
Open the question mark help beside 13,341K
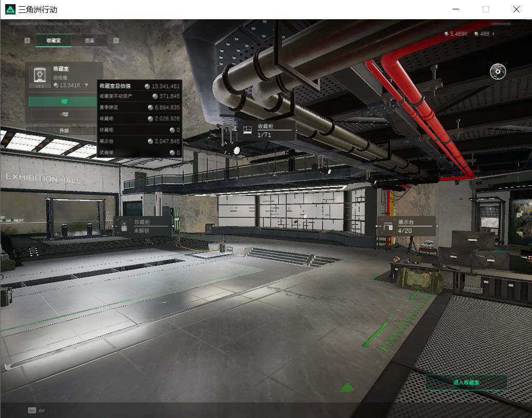tap(87, 85)
